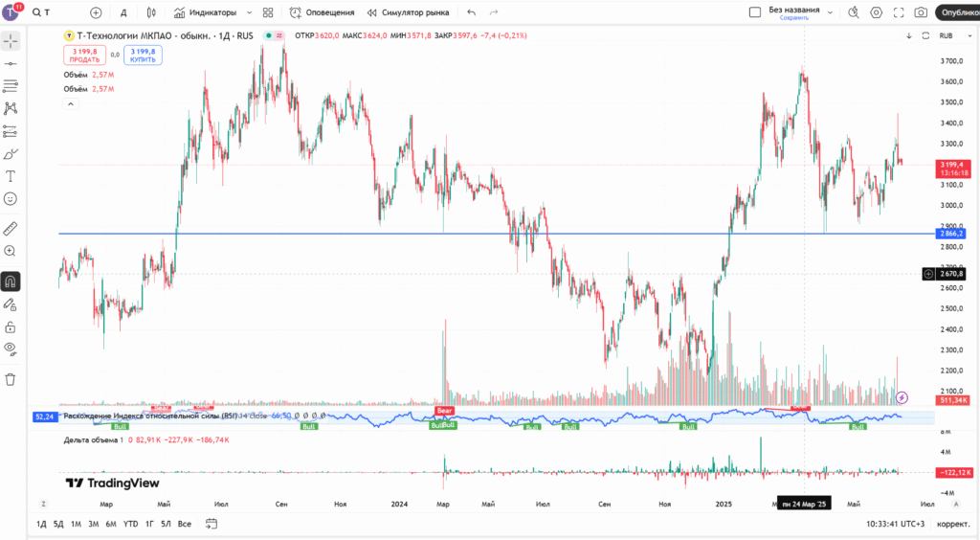
Task: Select the 6М date range
Action: 111,524
